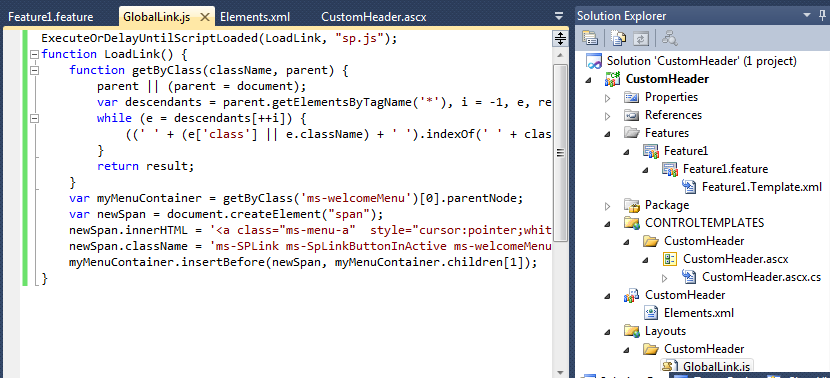830x378 pixels.
Task: Click the newSpan.innerHTML code line
Action: point(311,231)
